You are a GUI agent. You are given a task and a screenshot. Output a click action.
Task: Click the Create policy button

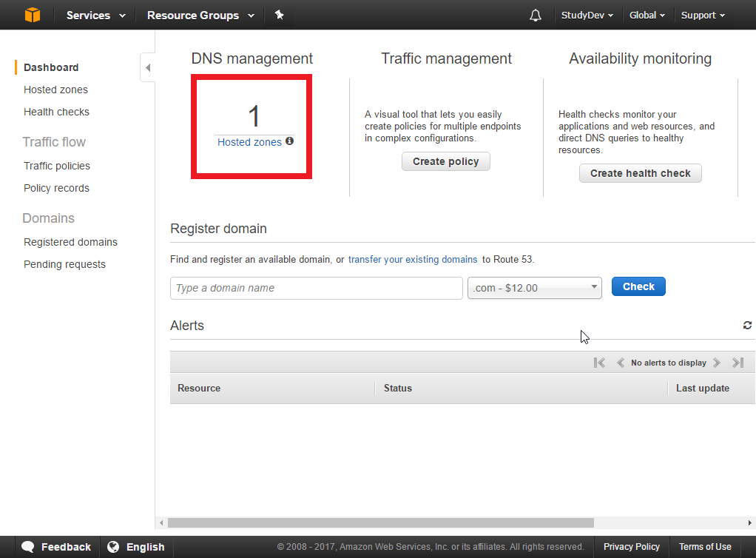[x=445, y=161]
